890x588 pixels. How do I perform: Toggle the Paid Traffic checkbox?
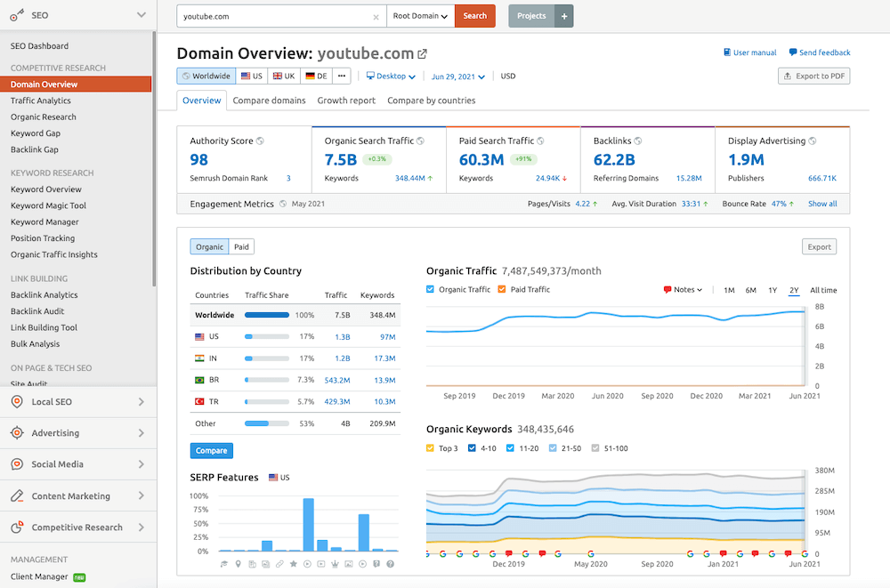(502, 289)
